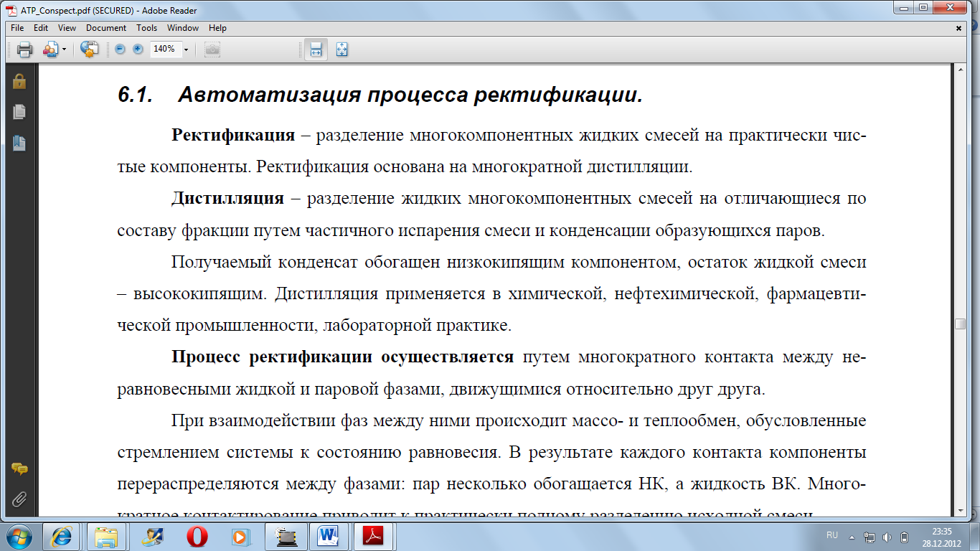Image resolution: width=980 pixels, height=551 pixels.
Task: Click the battery/power tray icon
Action: (x=904, y=536)
